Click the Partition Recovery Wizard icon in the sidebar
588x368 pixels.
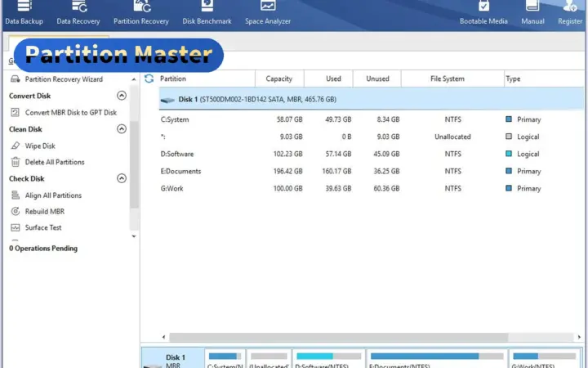tap(16, 79)
